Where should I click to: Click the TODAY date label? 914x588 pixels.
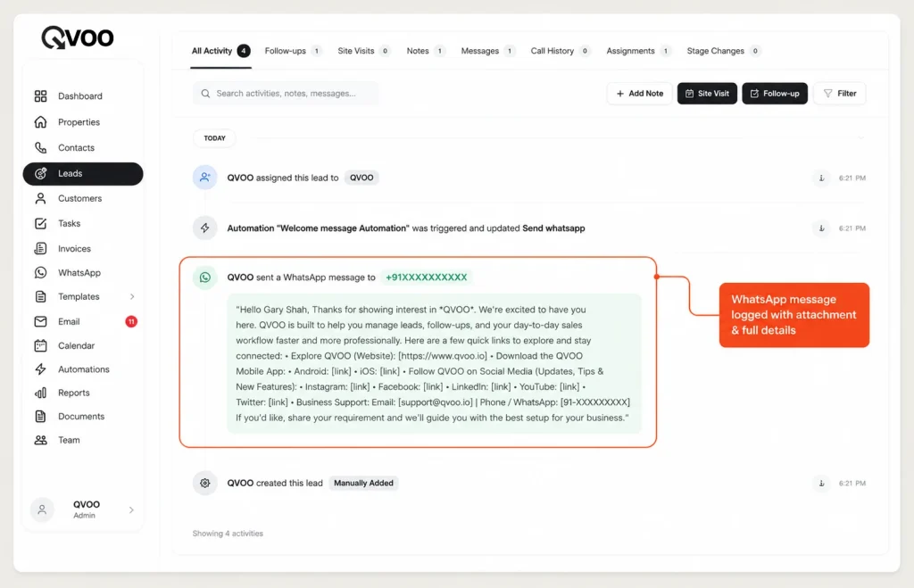tap(214, 138)
